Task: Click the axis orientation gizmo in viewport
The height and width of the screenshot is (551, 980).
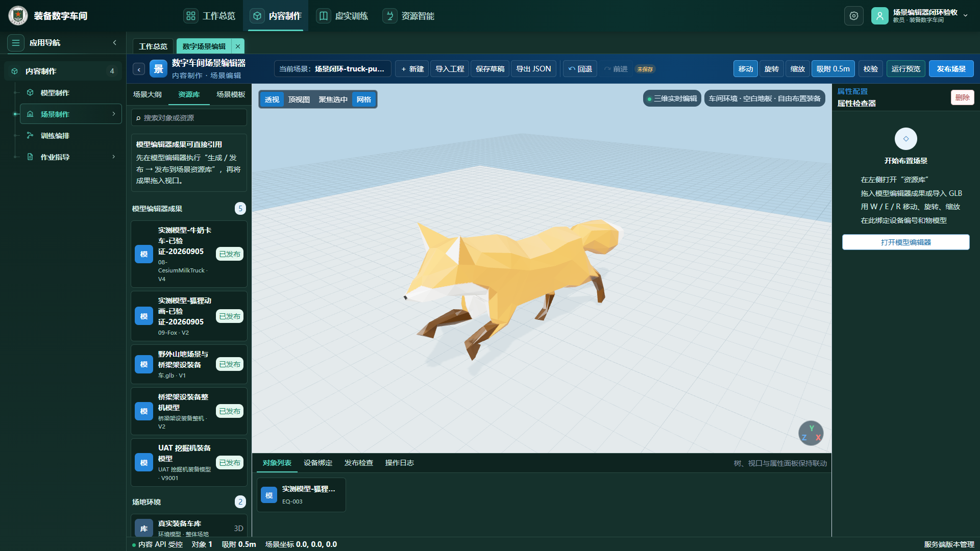Action: 811,433
